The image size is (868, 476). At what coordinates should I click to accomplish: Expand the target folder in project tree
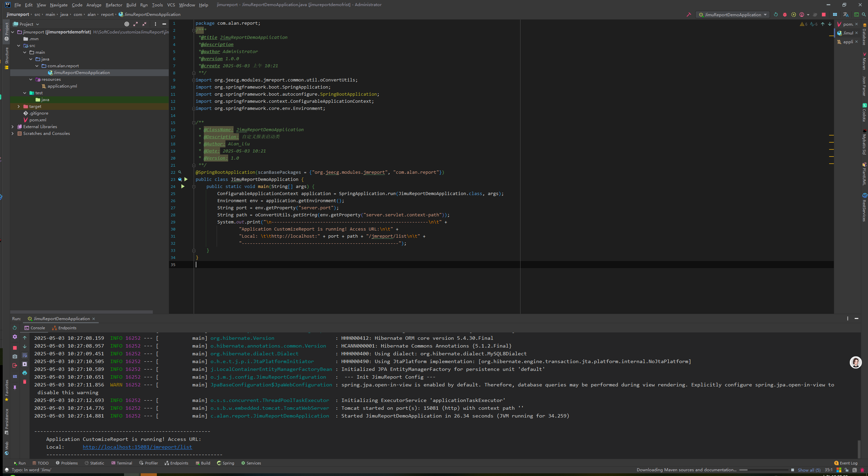click(19, 106)
